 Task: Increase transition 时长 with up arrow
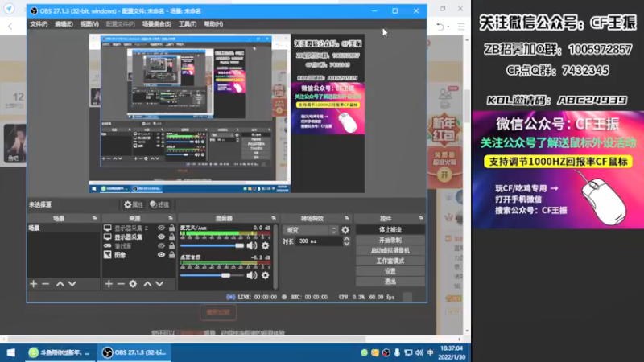pos(347,238)
